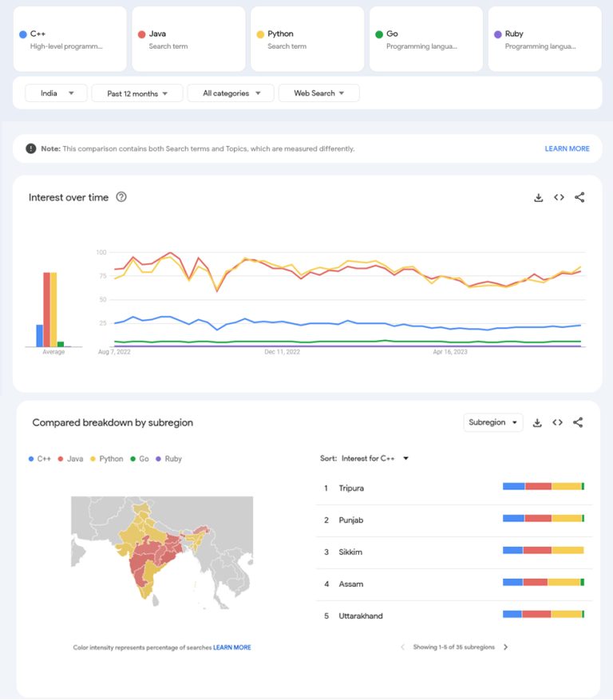Image resolution: width=613 pixels, height=700 pixels.
Task: Click the blue C++ color dot
Action: (22, 34)
